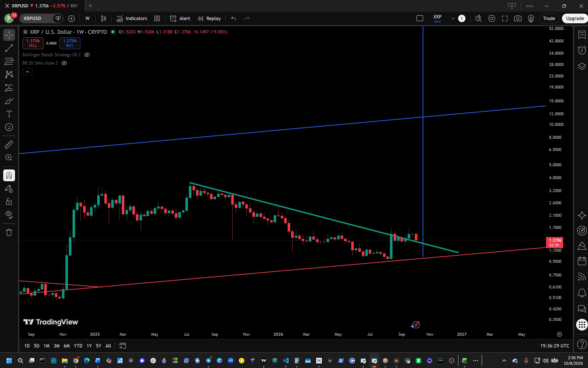
Task: Select the Text annotation tool
Action: (x=9, y=114)
